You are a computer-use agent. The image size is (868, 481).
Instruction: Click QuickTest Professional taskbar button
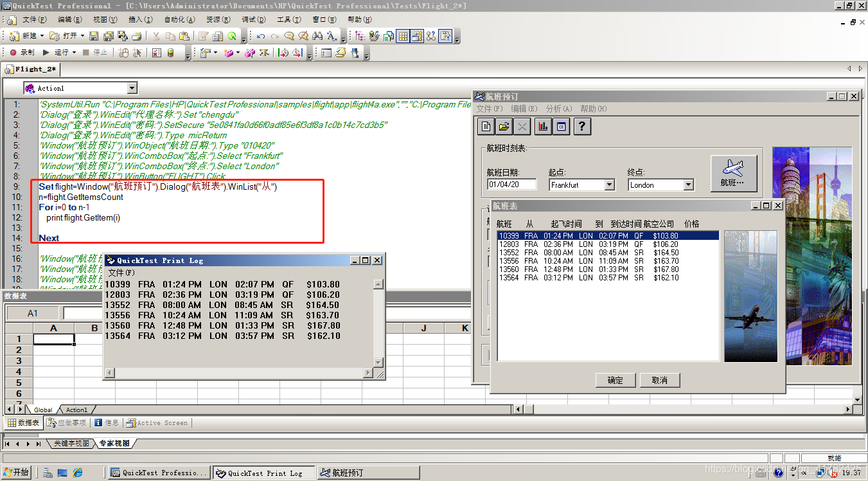[159, 473]
